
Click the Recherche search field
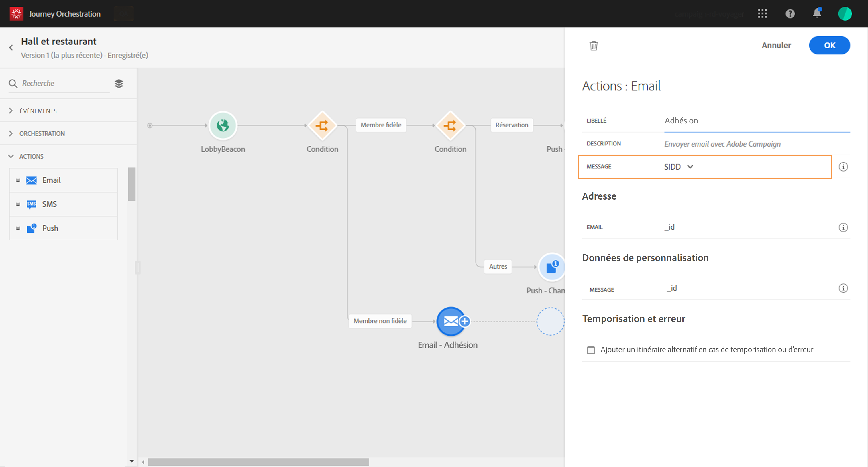[x=64, y=84]
